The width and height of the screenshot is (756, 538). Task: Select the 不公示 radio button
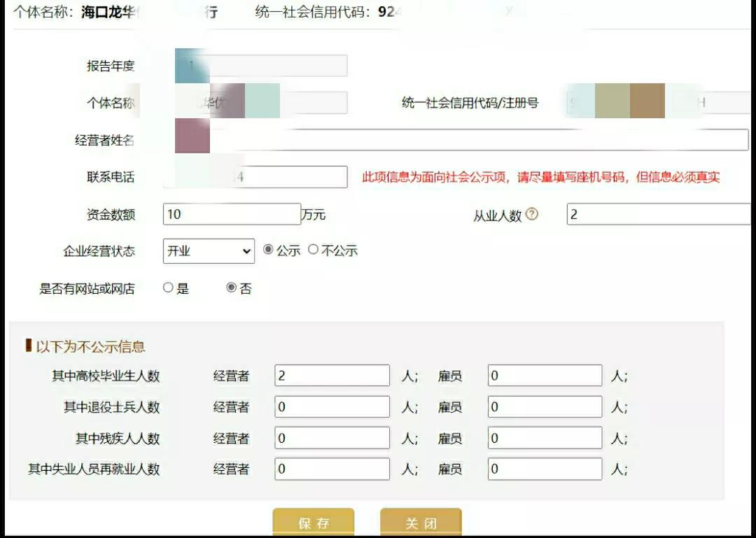coord(313,250)
